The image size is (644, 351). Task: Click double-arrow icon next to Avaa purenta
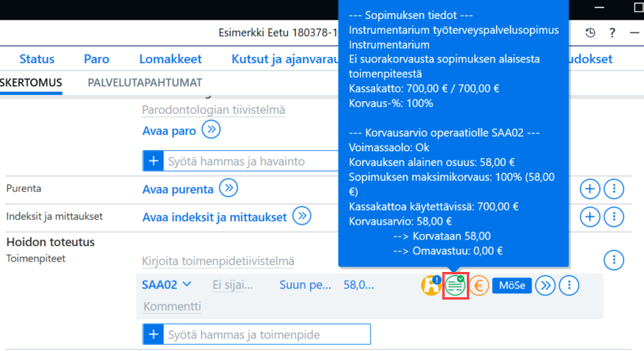click(x=229, y=188)
